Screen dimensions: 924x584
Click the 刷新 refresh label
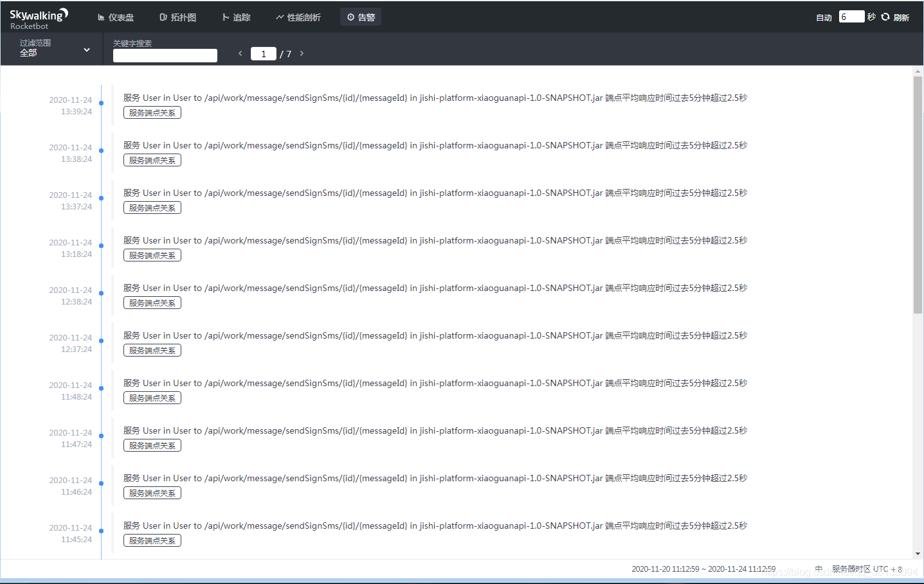[901, 17]
